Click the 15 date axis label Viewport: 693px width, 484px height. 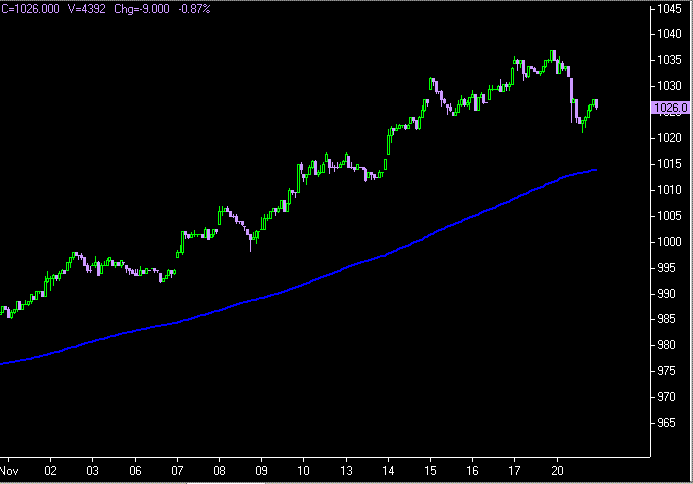430,471
